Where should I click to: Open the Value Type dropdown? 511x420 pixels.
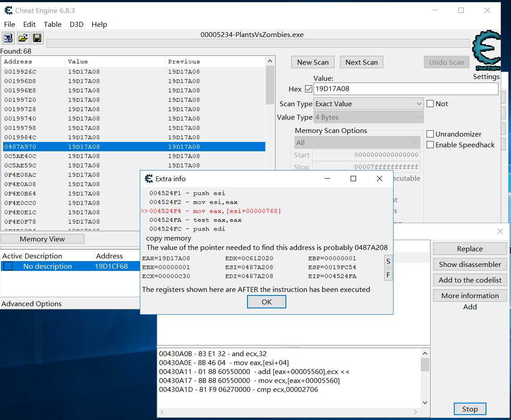(x=369, y=117)
